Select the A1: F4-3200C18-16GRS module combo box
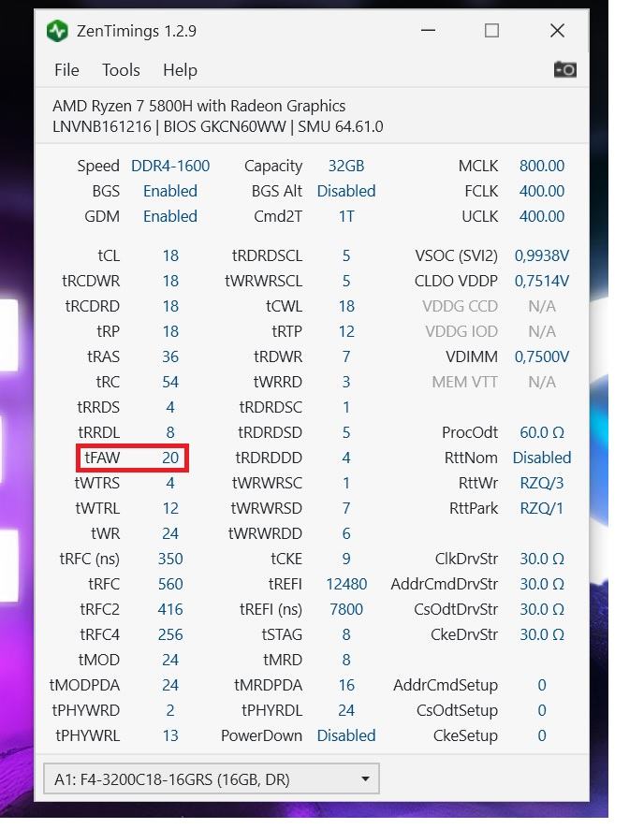This screenshot has height=829, width=644. [x=212, y=778]
